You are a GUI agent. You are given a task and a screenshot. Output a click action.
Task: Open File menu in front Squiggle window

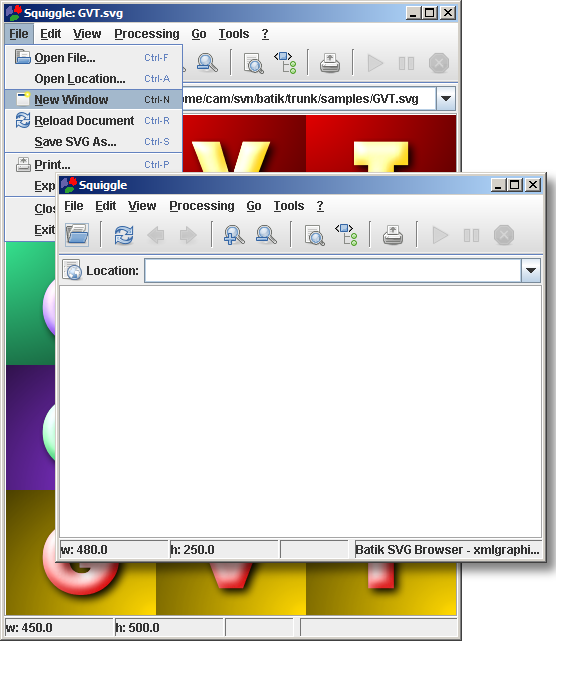click(74, 206)
